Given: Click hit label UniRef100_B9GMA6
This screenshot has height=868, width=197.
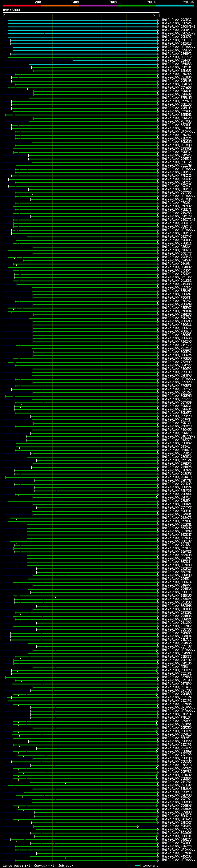Looking at the screenshot, I should (177, 240).
